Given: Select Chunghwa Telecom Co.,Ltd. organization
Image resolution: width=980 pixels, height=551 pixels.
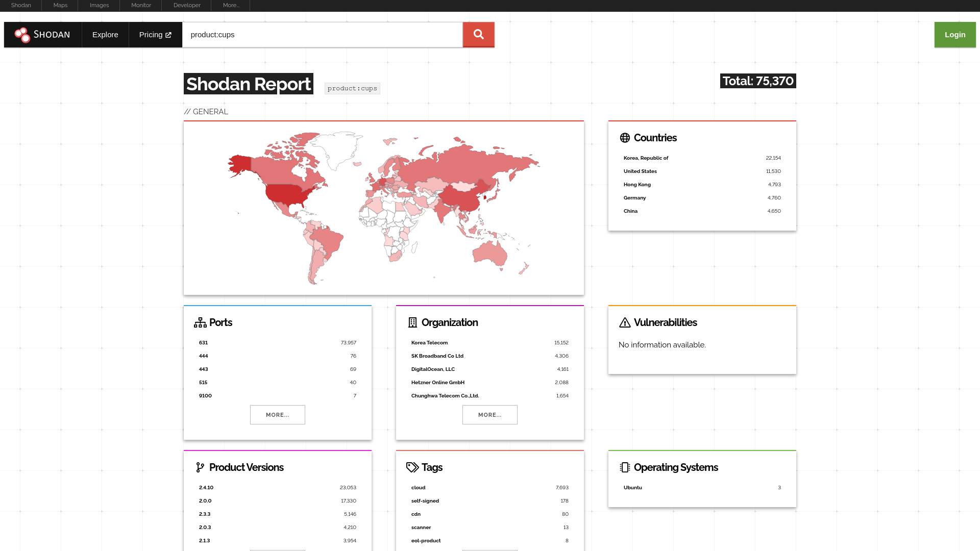Looking at the screenshot, I should coord(490,396).
